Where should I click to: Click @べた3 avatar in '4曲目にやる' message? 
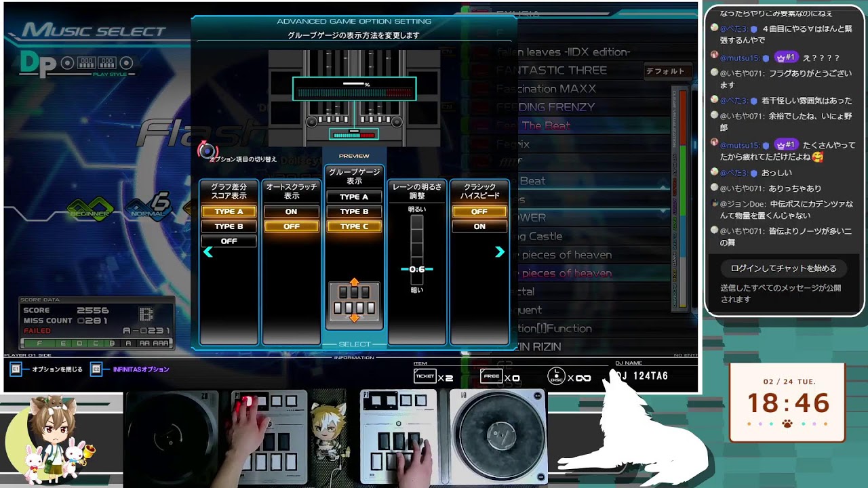pos(714,28)
